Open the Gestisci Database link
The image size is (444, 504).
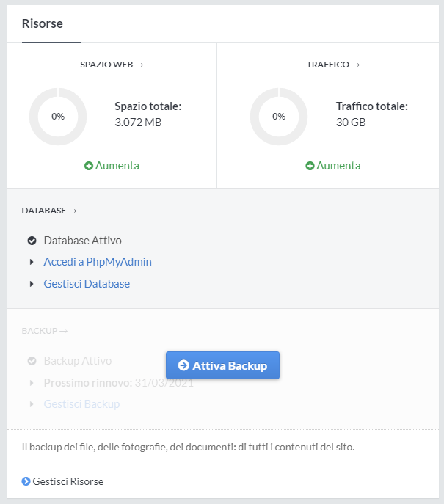click(87, 284)
